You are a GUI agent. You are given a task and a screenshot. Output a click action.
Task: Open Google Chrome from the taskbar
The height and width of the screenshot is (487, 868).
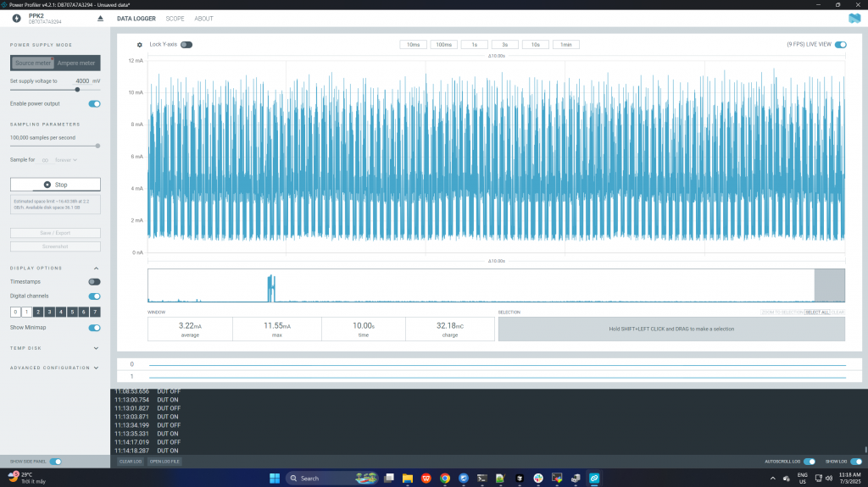tap(445, 478)
